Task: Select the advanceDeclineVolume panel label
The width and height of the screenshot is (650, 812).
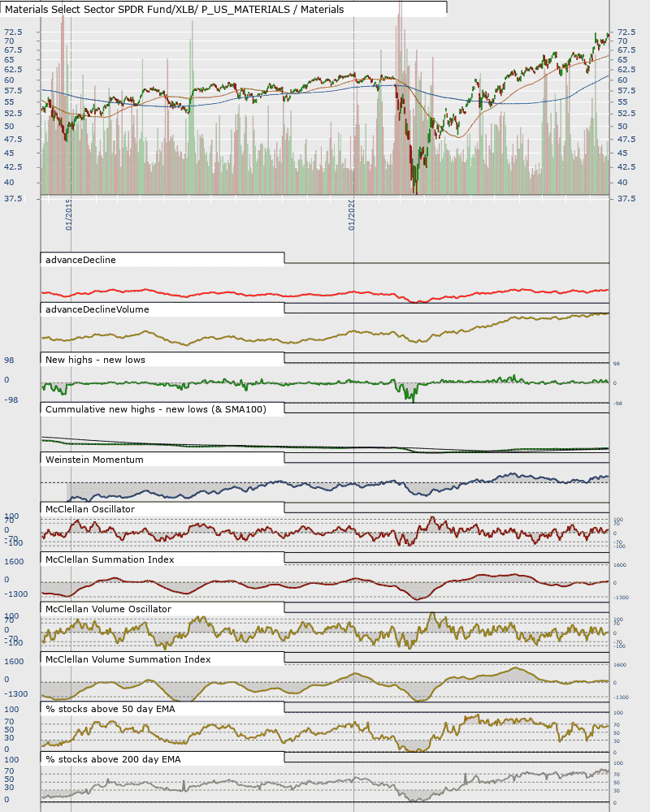Action: pos(97,309)
